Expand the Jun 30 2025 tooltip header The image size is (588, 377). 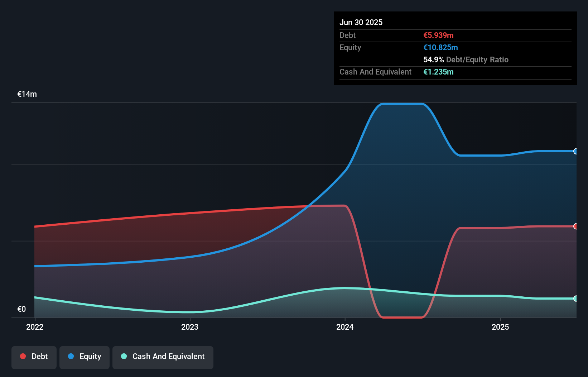point(361,22)
